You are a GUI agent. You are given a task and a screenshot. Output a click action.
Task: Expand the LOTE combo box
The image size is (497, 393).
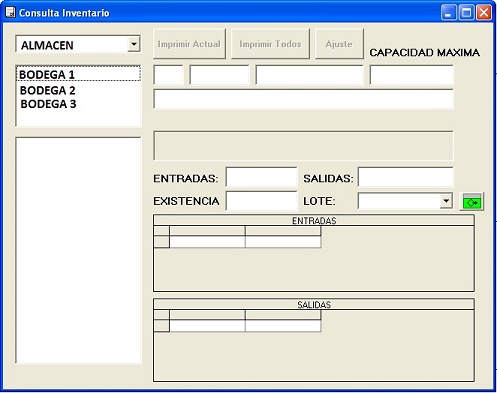[x=446, y=201]
